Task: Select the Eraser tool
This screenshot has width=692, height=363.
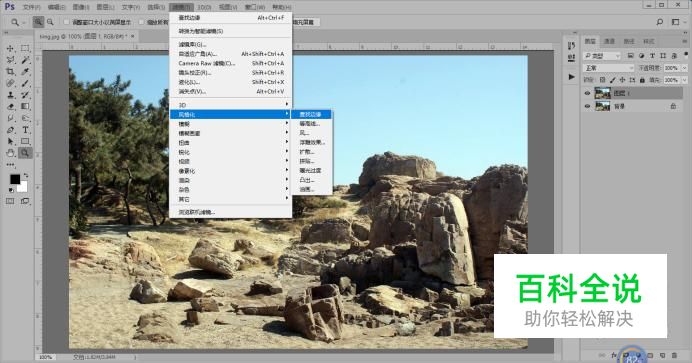Action: click(10, 106)
